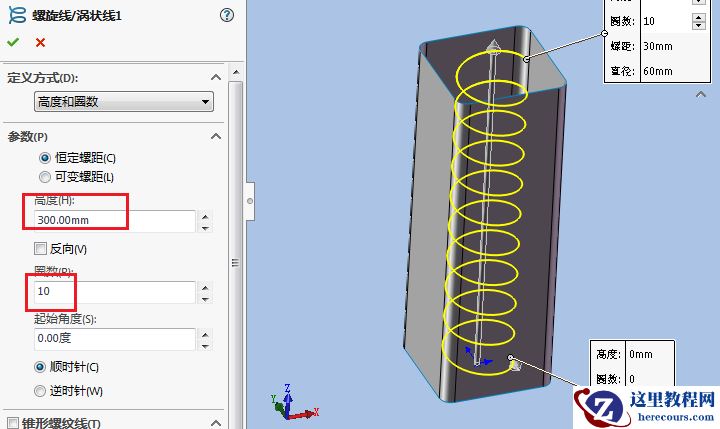
Task: Decrease the start angle with the down arrow
Action: point(205,346)
